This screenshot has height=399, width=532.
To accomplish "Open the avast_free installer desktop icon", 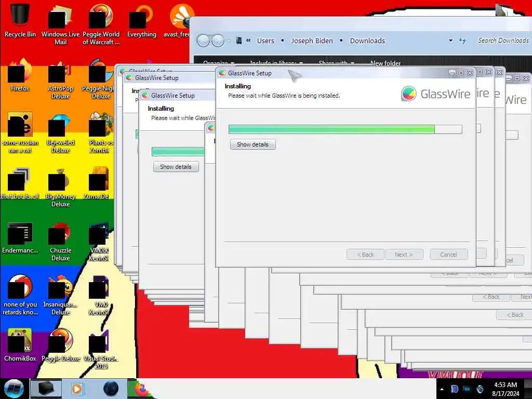I will 179,20.
